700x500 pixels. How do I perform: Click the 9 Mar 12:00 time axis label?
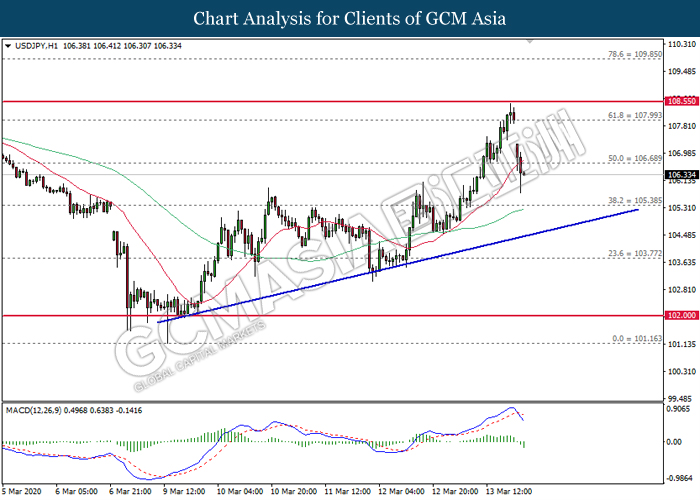(x=184, y=492)
